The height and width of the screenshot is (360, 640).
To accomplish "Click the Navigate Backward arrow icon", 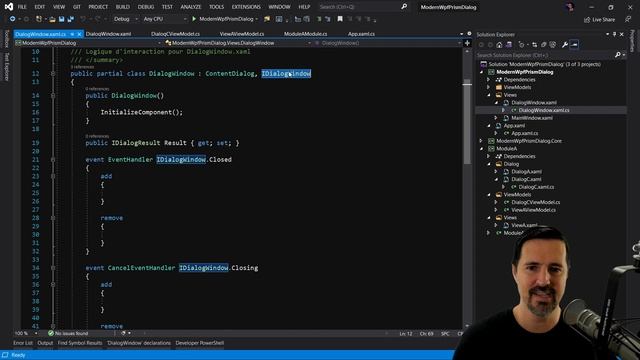I will click(x=13, y=19).
